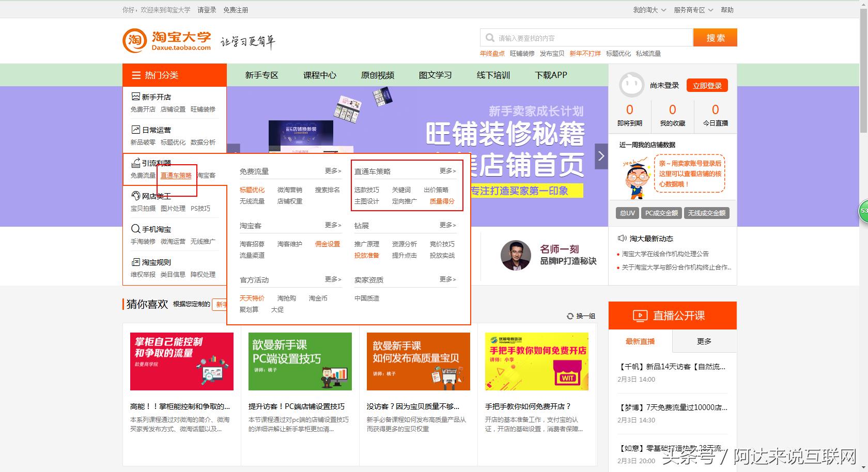Image resolution: width=868 pixels, height=472 pixels.
Task: Click 直通车策略 under 引流利器
Action: point(176,176)
